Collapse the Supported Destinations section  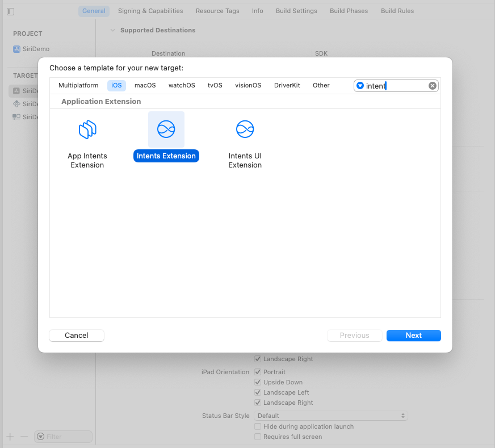coord(112,30)
